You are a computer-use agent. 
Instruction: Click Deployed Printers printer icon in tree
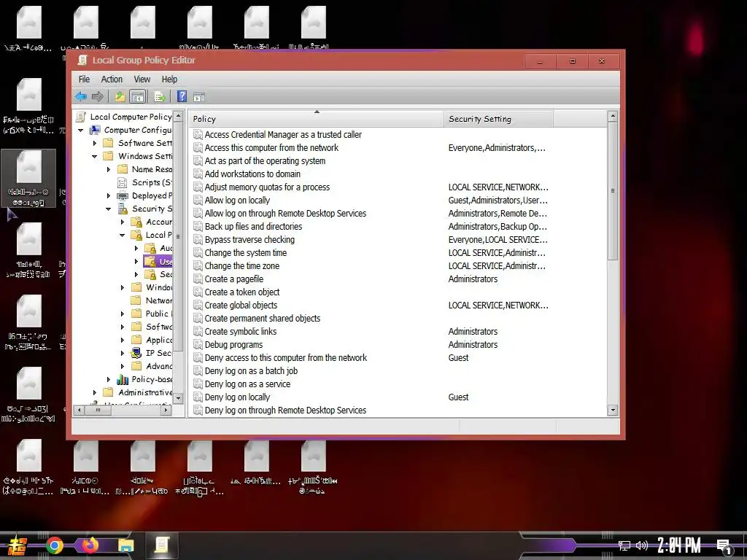pyautogui.click(x=123, y=195)
